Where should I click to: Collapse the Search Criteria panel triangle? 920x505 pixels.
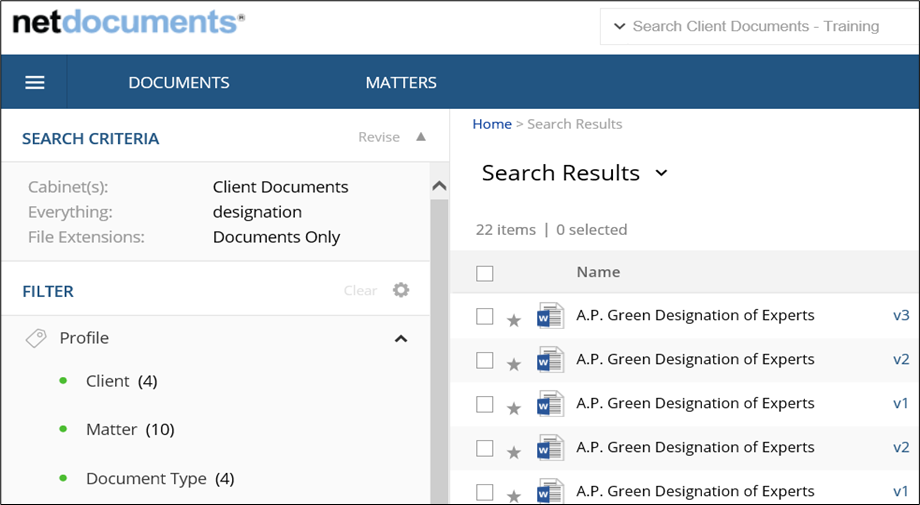(421, 137)
